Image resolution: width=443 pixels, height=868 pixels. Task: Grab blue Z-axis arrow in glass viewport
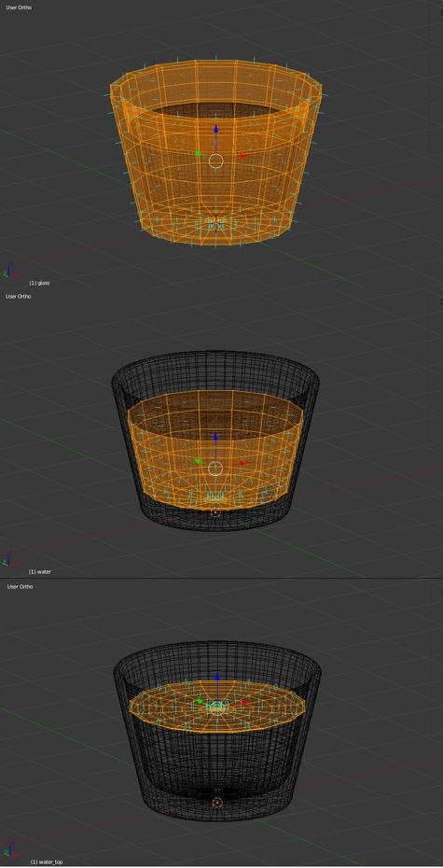coord(216,129)
